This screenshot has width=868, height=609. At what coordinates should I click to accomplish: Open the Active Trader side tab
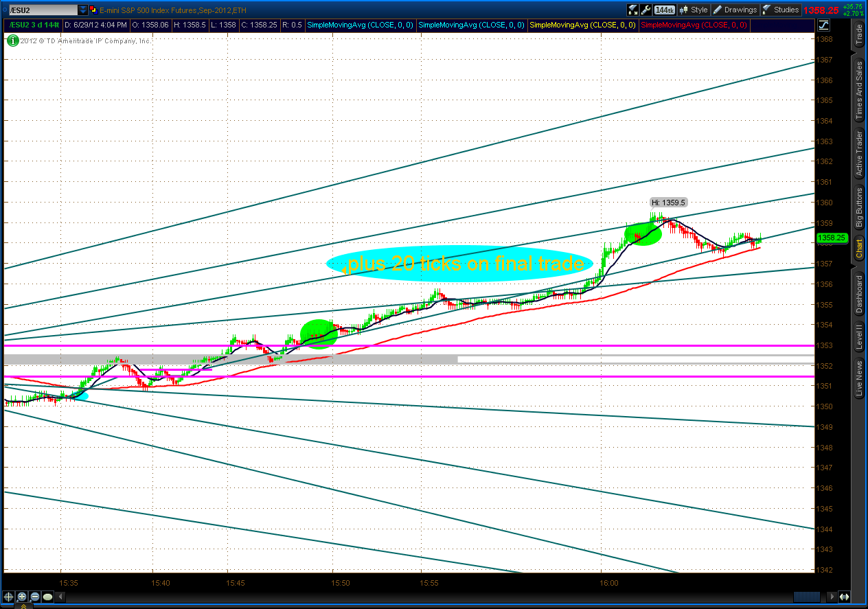pyautogui.click(x=858, y=154)
